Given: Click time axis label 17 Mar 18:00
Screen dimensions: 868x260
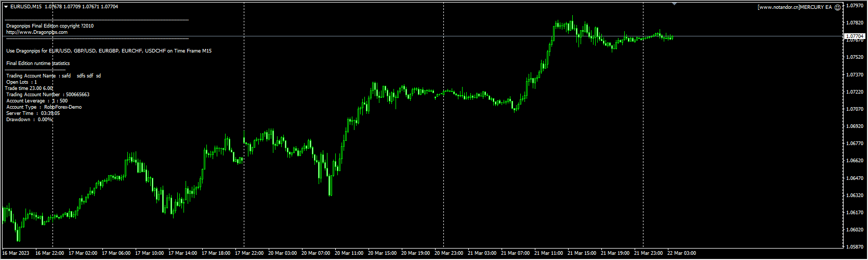Looking at the screenshot, I should (216, 253).
